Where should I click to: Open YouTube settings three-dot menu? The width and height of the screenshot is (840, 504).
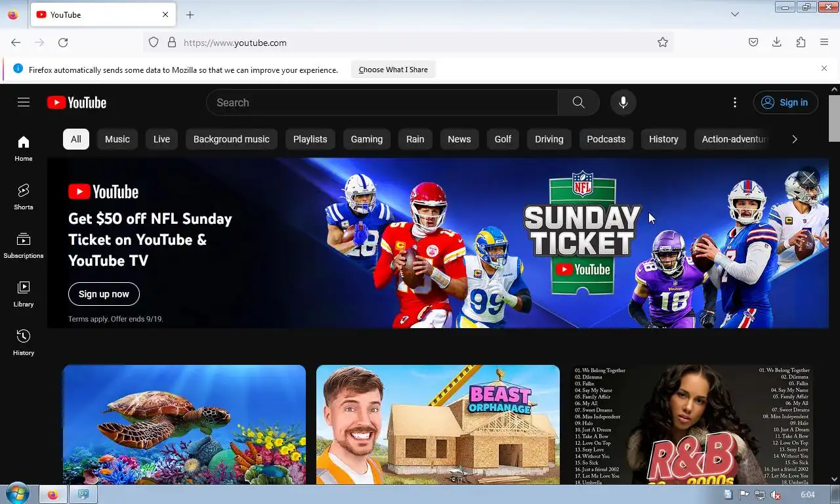(x=735, y=102)
